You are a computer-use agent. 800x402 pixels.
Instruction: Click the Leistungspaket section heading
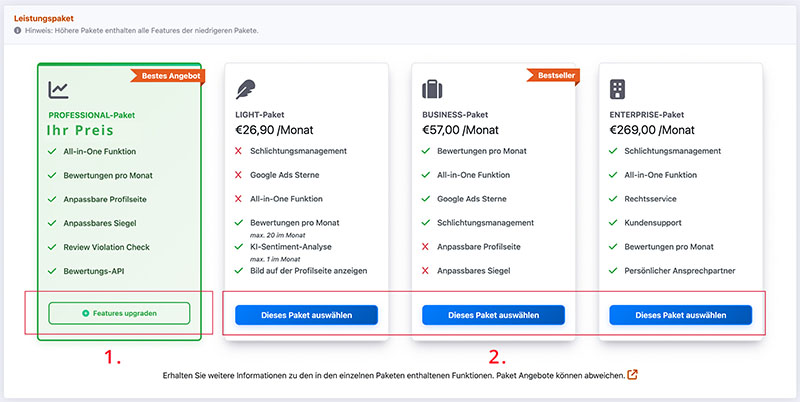tap(46, 17)
